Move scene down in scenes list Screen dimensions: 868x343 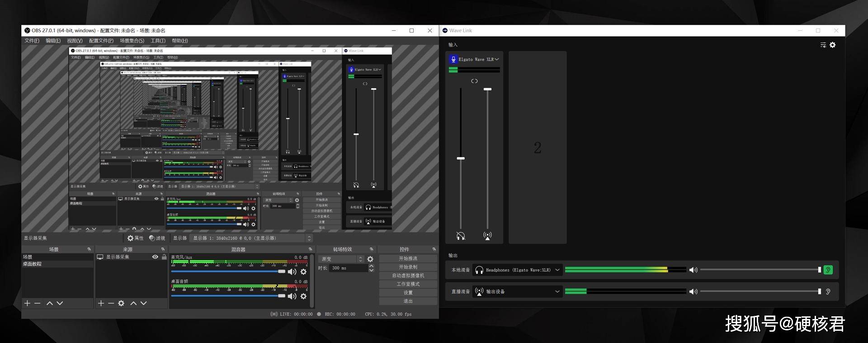pyautogui.click(x=60, y=303)
